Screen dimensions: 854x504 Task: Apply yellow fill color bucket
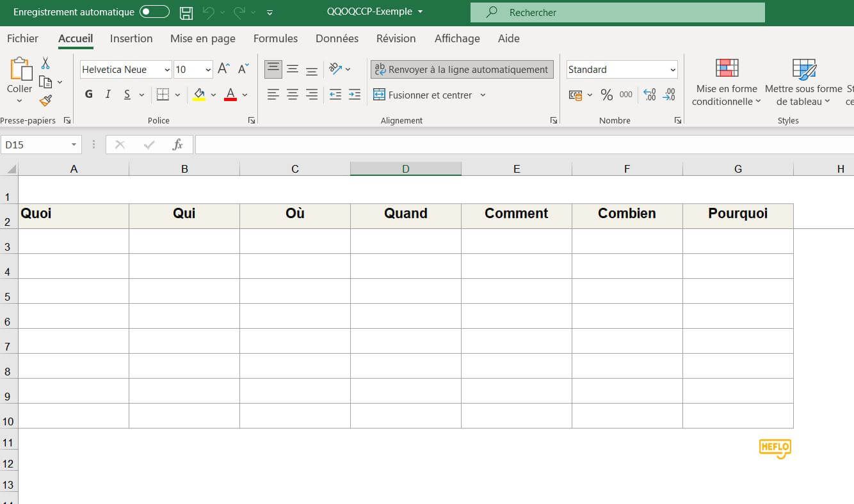(199, 95)
